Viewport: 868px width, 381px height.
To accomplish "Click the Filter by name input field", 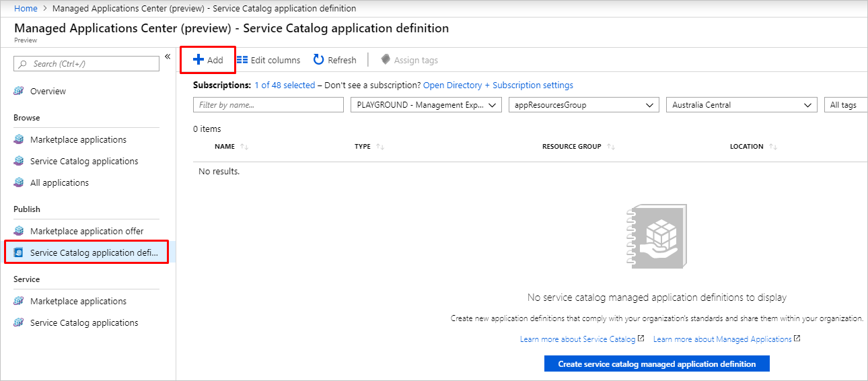I will tap(268, 105).
